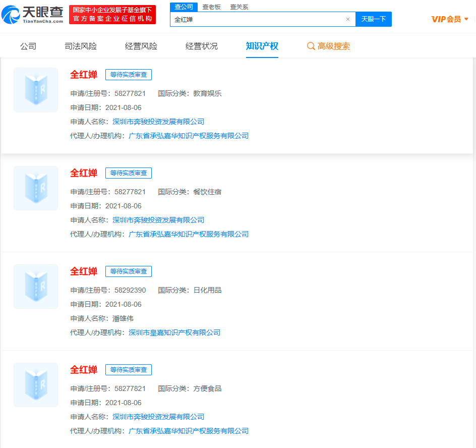Open 广东省承弘嘉华 agency link in 餐饮住宿 entry
The height and width of the screenshot is (448, 476).
click(189, 234)
